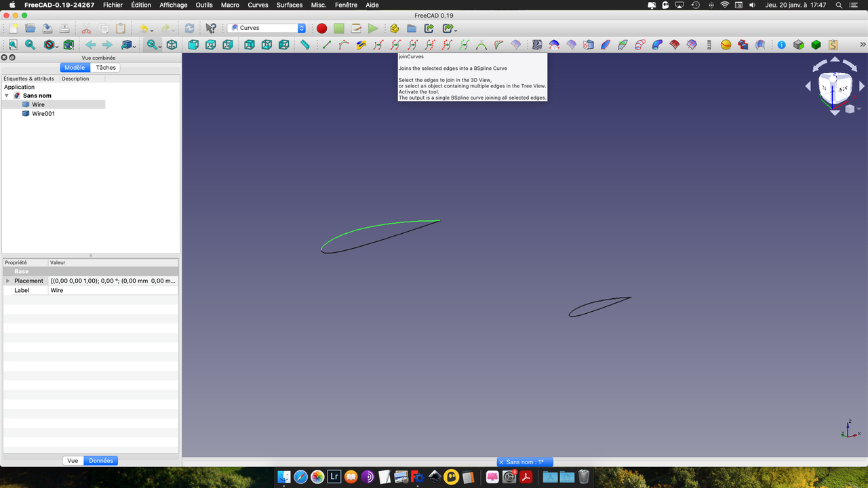Screen dimensions: 868x488
Task: Open link navigation cube dropdown
Action: pos(134,46)
